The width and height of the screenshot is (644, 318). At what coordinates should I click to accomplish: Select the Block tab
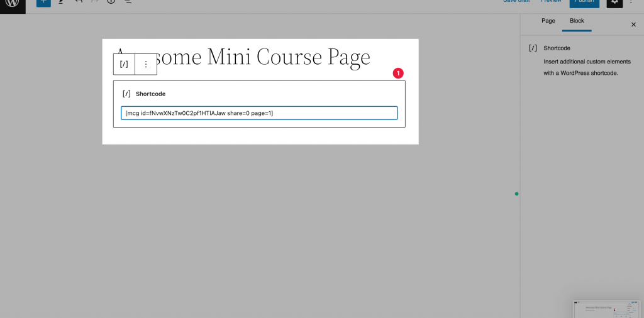577,21
